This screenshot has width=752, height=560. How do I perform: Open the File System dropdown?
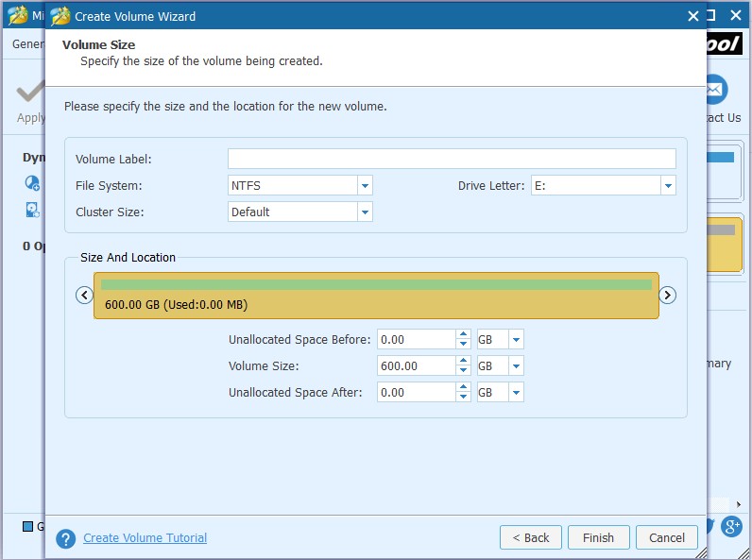click(x=365, y=186)
